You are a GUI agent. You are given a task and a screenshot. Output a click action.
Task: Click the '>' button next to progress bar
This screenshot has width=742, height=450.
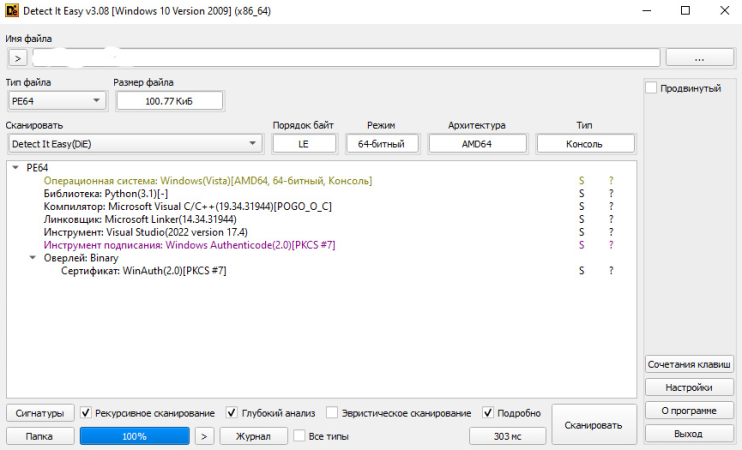pyautogui.click(x=203, y=436)
